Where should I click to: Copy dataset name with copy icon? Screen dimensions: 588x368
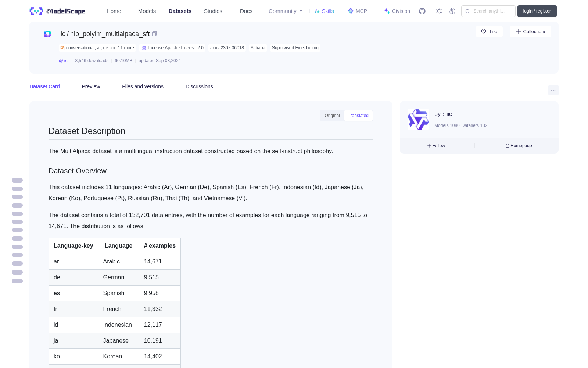(x=154, y=34)
